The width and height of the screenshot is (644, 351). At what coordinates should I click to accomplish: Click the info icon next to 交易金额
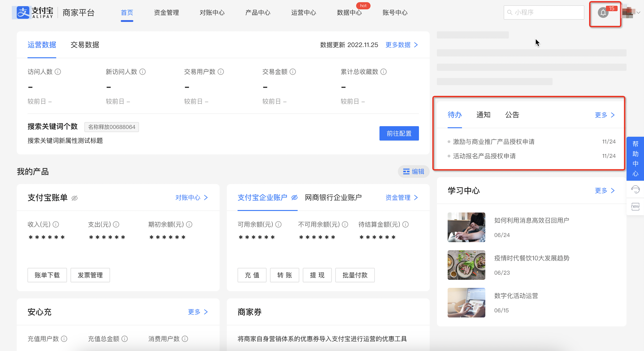tap(293, 72)
